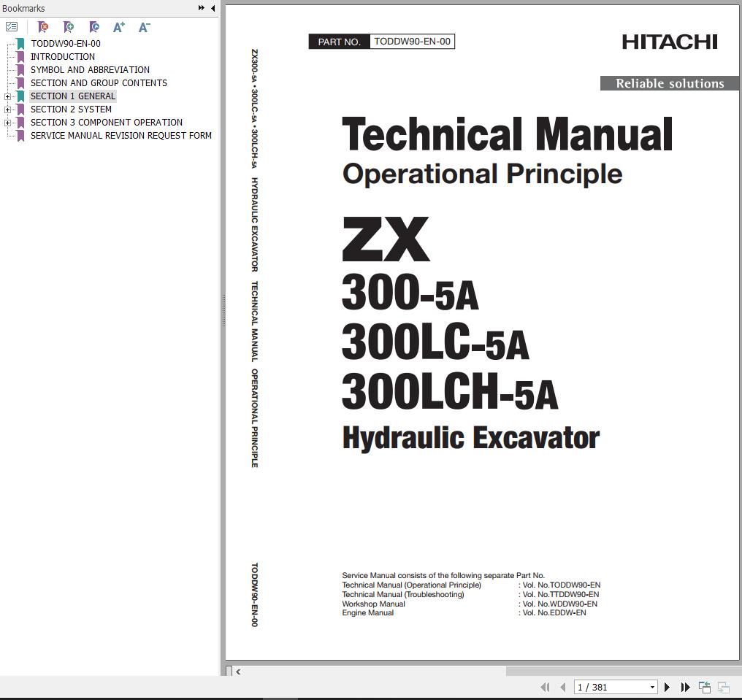Decrease bookmark text size with A- icon

click(143, 27)
